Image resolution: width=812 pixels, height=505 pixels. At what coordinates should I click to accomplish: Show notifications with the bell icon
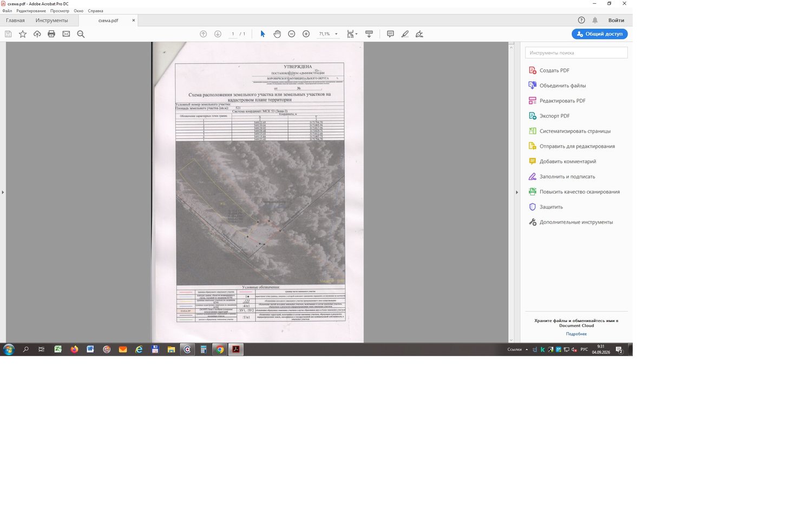pyautogui.click(x=595, y=20)
